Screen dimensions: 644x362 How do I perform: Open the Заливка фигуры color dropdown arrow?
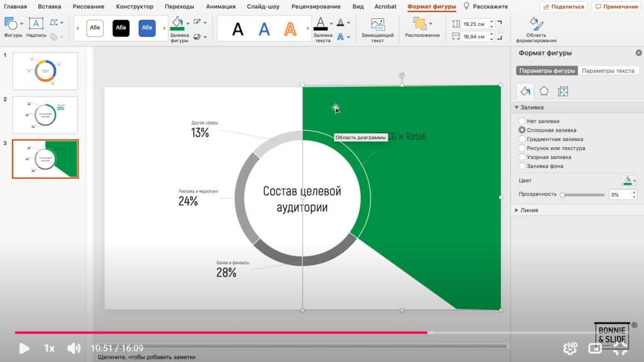tap(187, 23)
